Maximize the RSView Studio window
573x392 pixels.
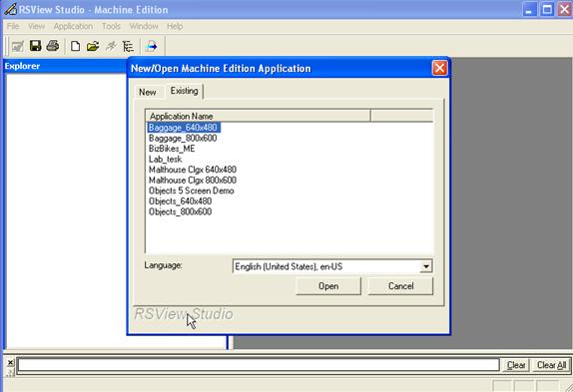547,10
